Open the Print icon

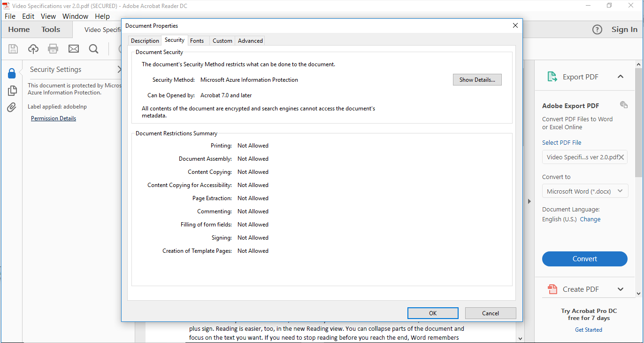coord(53,48)
